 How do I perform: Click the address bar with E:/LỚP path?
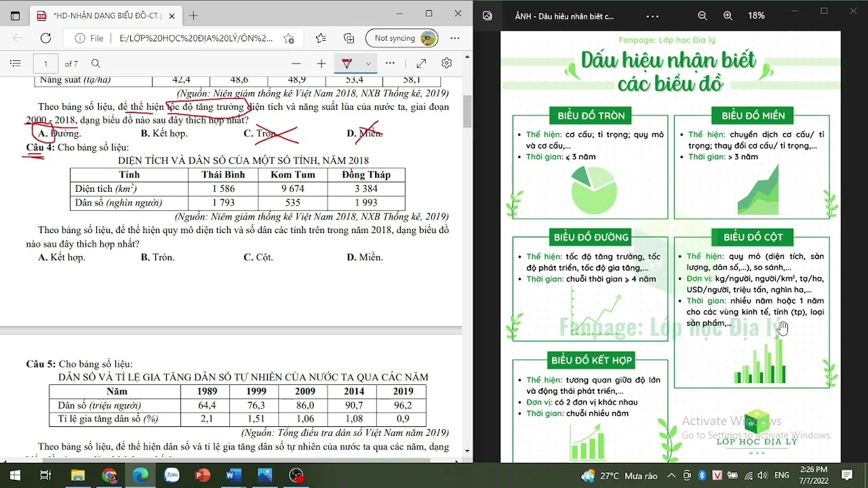click(x=196, y=39)
